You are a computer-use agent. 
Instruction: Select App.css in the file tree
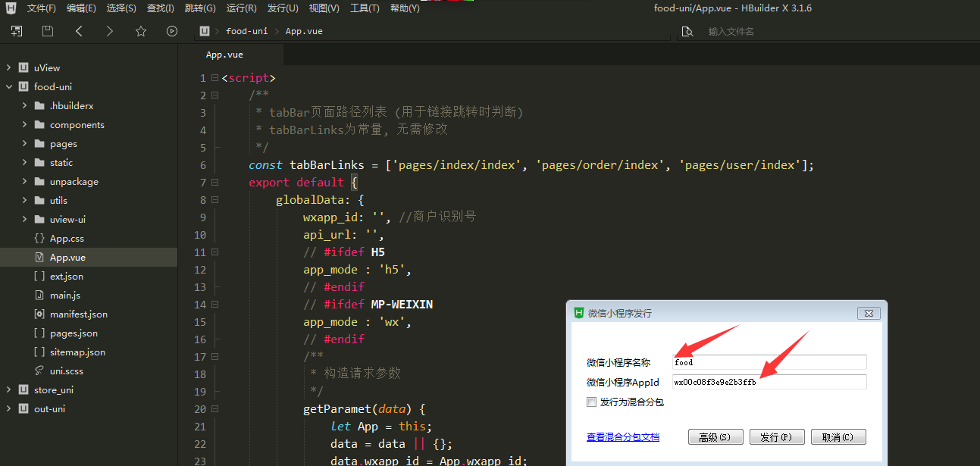pyautogui.click(x=67, y=238)
